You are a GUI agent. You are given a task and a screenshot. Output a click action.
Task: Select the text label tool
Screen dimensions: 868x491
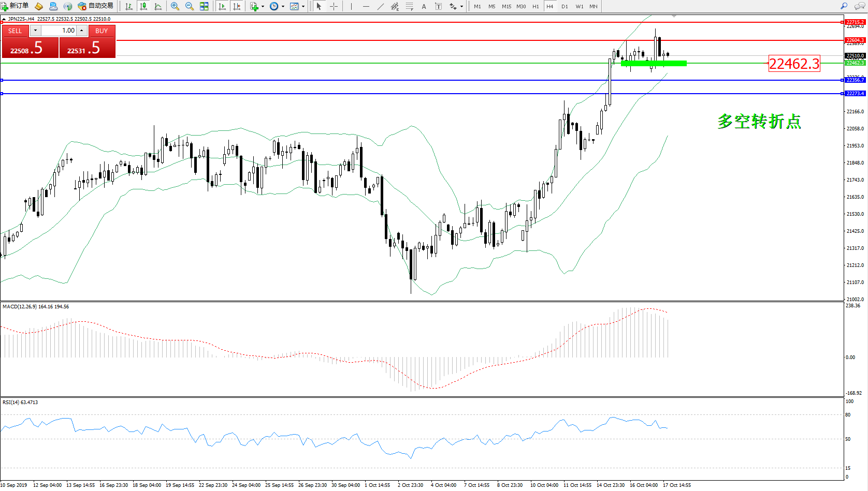pyautogui.click(x=424, y=6)
